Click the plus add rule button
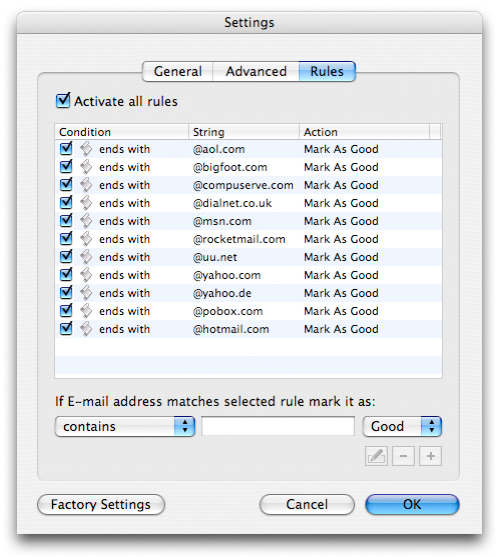499x557 pixels. pos(430,456)
